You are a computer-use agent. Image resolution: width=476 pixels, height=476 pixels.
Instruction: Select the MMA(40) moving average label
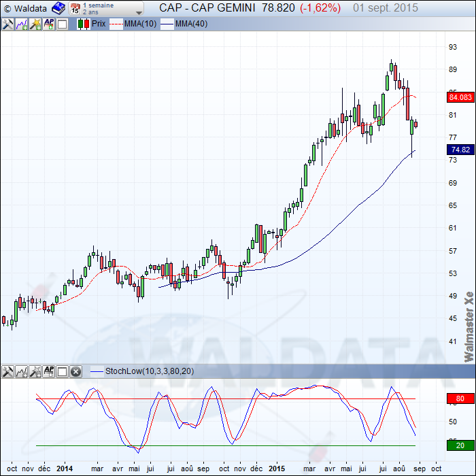(x=191, y=24)
